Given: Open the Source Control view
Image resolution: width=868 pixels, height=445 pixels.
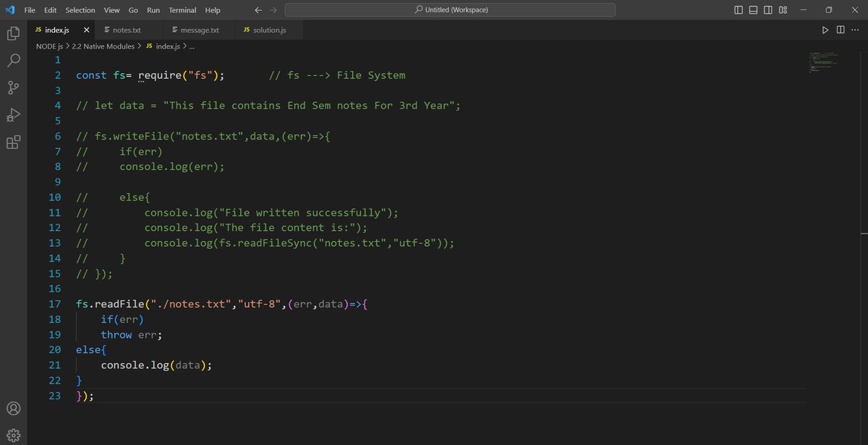Looking at the screenshot, I should tap(13, 87).
